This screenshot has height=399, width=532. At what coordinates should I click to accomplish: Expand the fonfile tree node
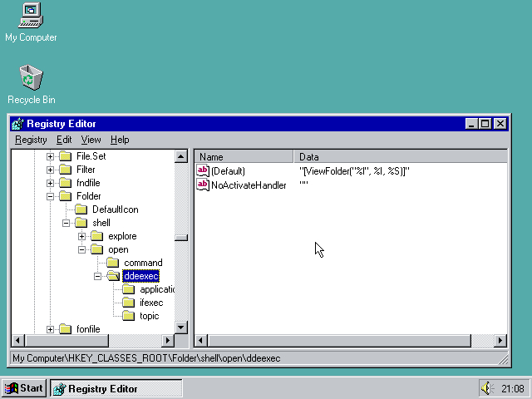(51, 329)
